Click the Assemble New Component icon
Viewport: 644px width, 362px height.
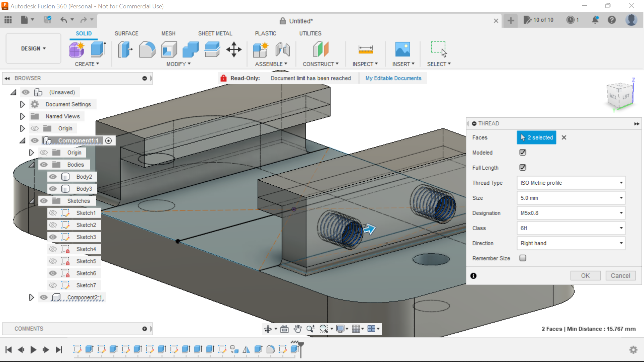[x=261, y=50]
